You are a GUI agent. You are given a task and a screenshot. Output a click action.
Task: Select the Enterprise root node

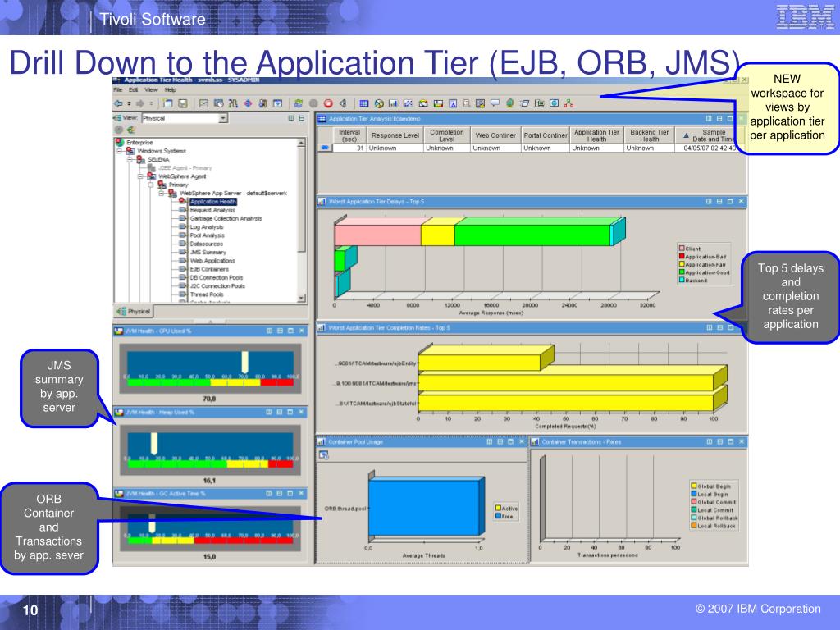[139, 143]
